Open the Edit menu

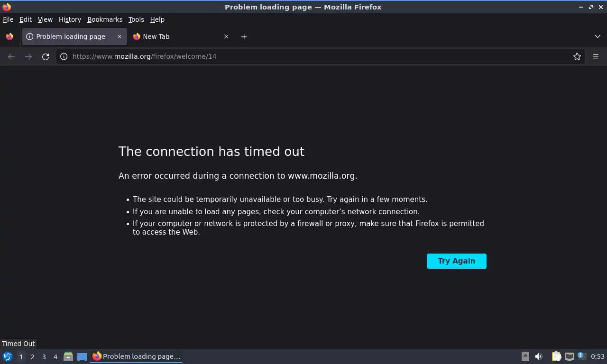click(26, 19)
